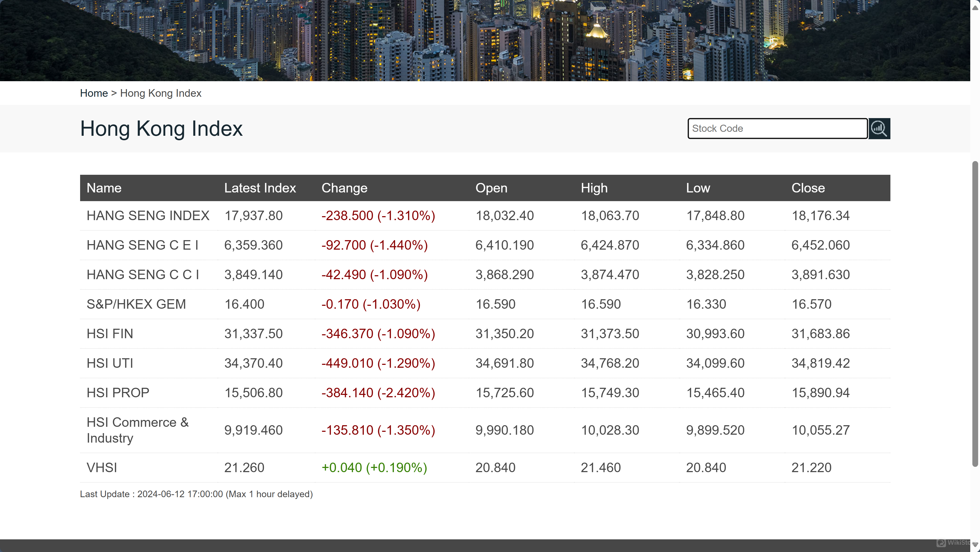The height and width of the screenshot is (552, 980).
Task: Click close value 21.220
Action: click(x=811, y=467)
